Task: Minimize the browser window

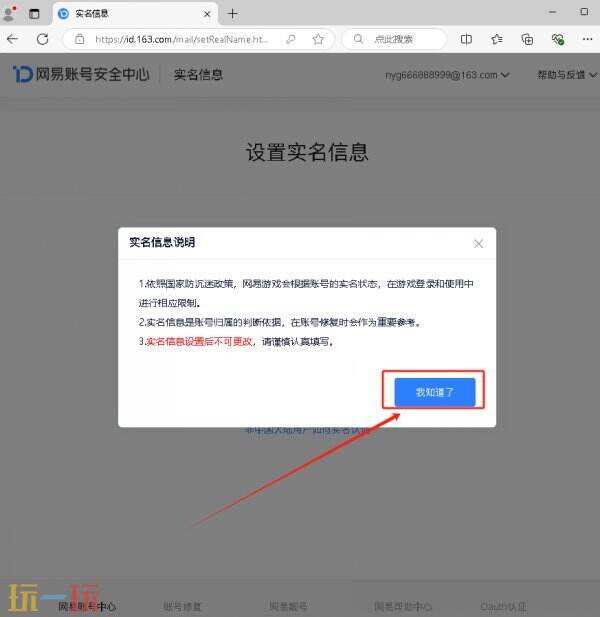Action: (552, 12)
